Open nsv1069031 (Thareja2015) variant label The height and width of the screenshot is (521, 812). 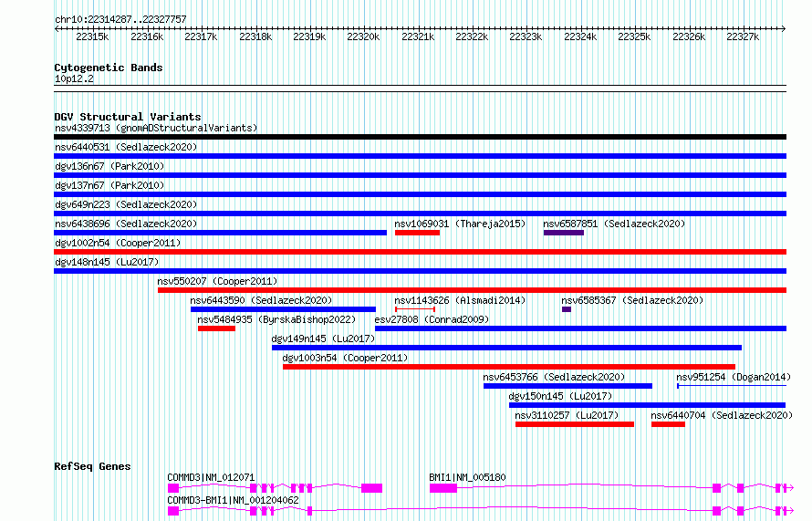[x=460, y=224]
